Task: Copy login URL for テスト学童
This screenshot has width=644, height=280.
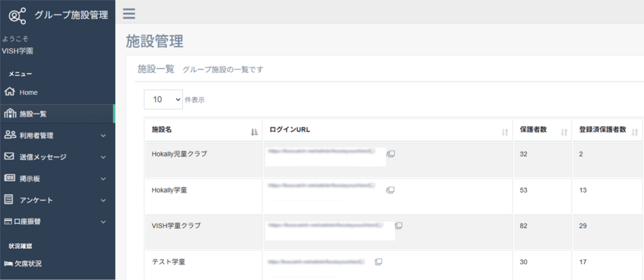Action: [378, 262]
